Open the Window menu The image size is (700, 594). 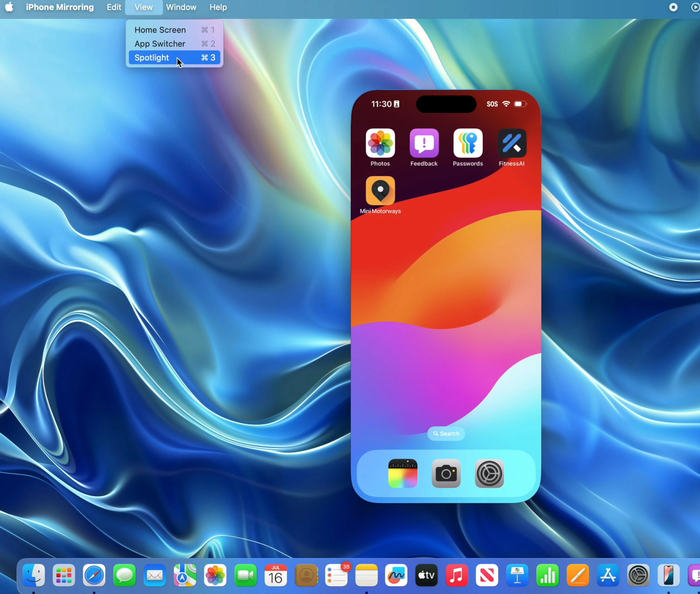pos(181,7)
